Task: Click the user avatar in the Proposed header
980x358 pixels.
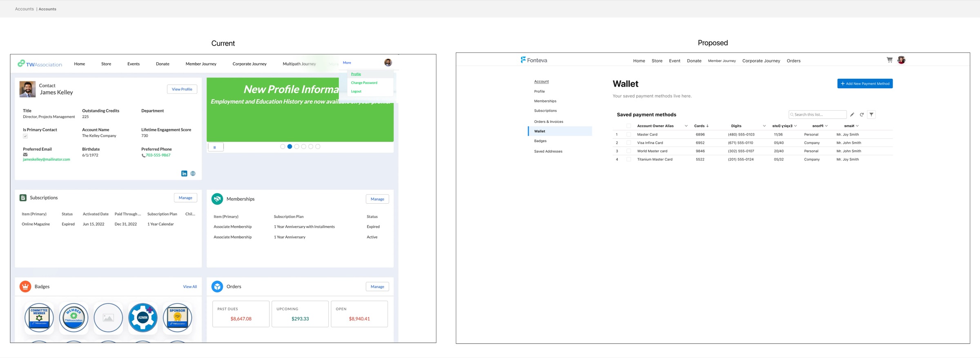Action: 902,60
